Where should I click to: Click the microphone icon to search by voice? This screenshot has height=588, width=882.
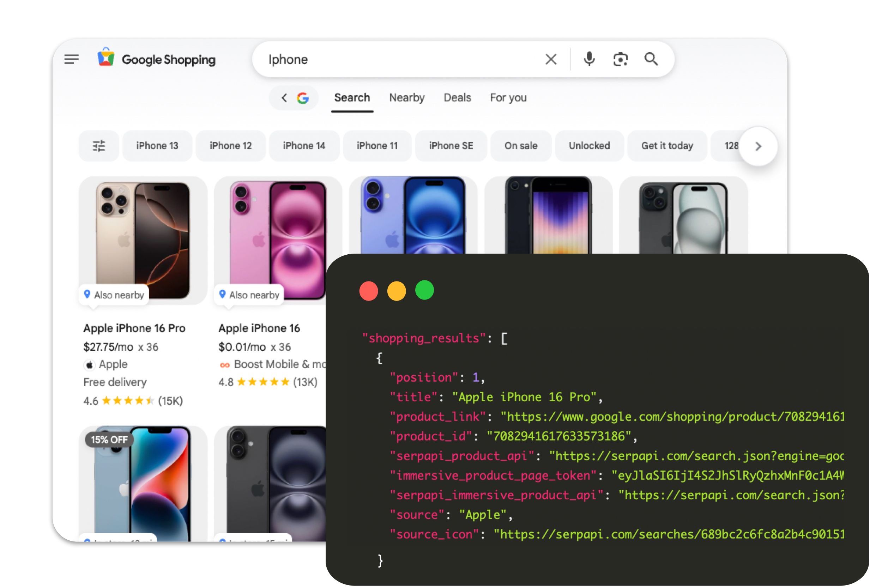coord(589,59)
